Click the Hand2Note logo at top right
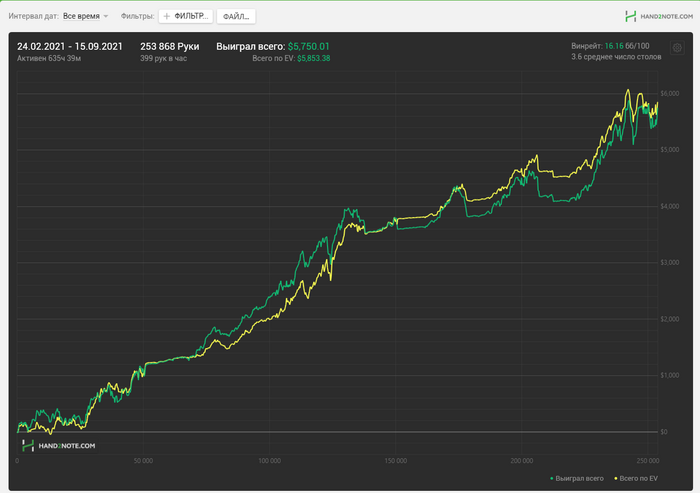This screenshot has width=700, height=493. point(659,17)
